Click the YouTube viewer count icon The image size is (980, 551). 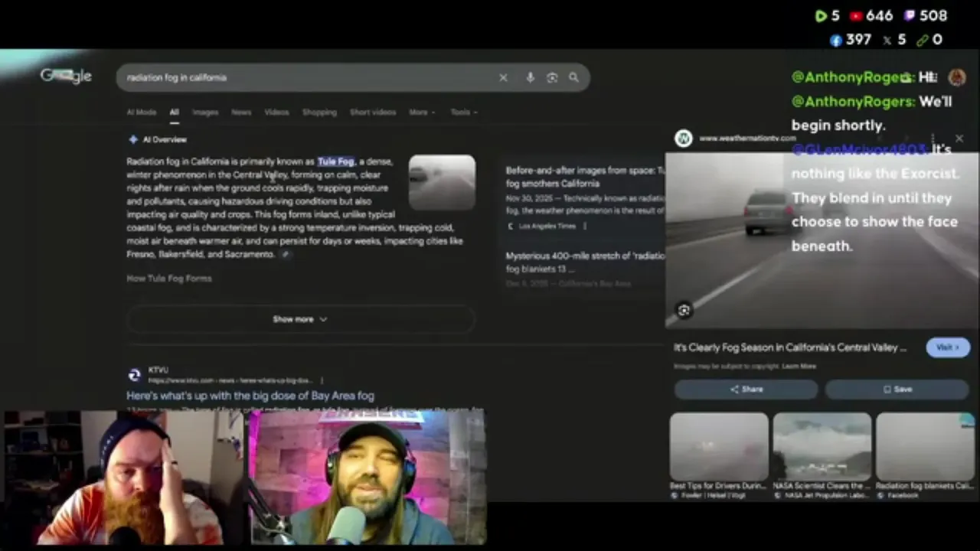tap(856, 15)
